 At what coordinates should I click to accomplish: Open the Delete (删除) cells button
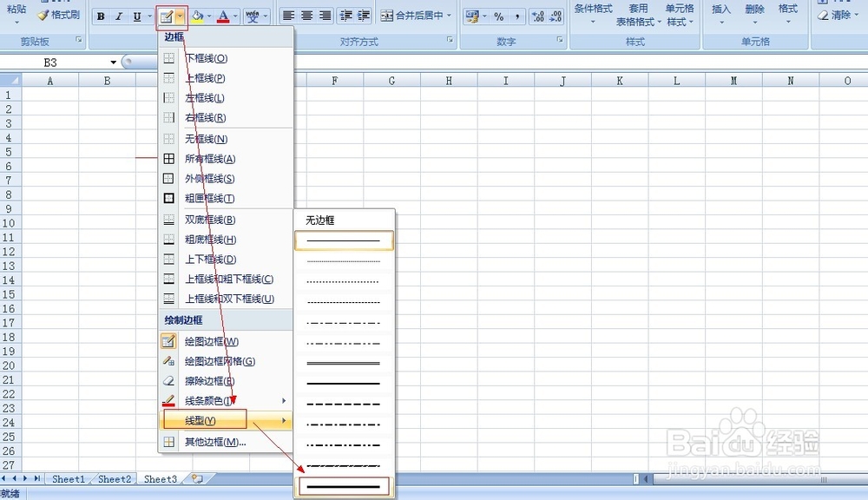[x=754, y=14]
